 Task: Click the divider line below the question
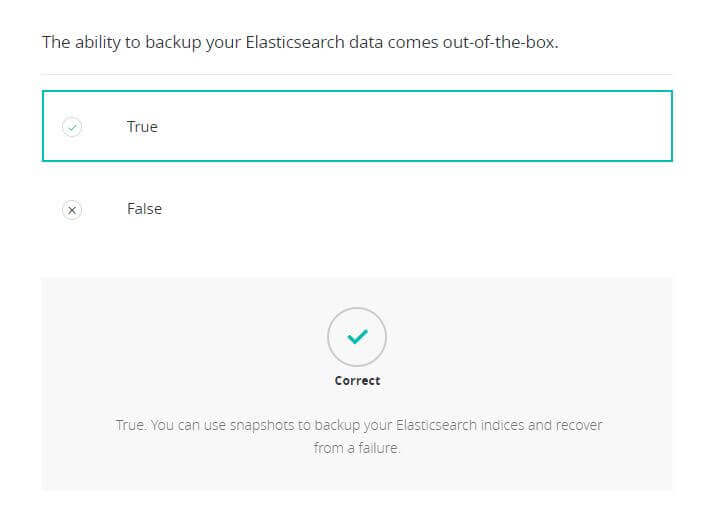pos(357,74)
